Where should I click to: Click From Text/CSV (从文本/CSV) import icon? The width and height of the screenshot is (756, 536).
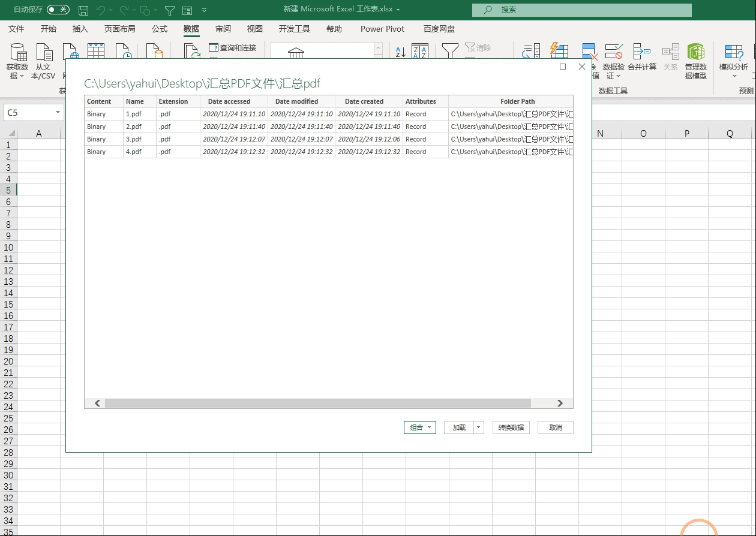click(x=43, y=62)
